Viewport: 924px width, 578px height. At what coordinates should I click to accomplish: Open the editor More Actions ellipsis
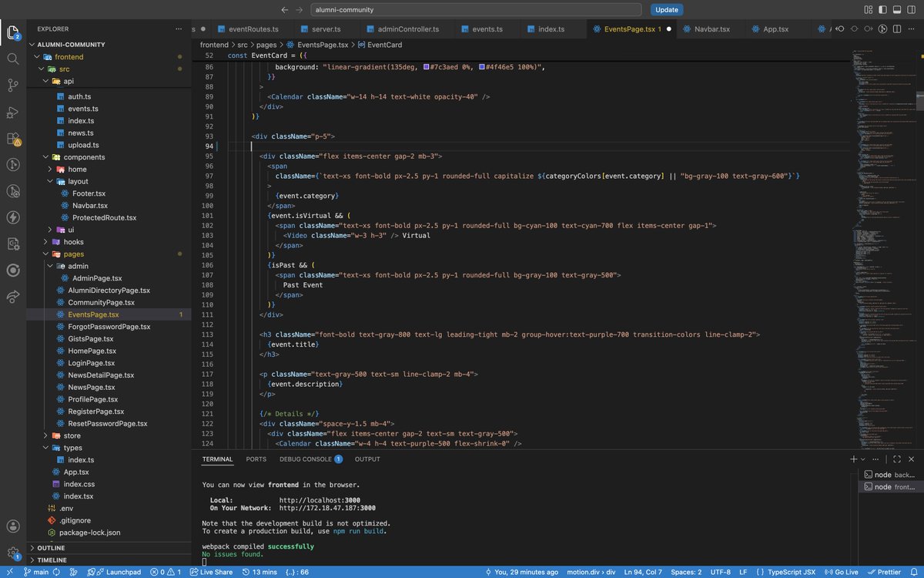click(x=912, y=29)
